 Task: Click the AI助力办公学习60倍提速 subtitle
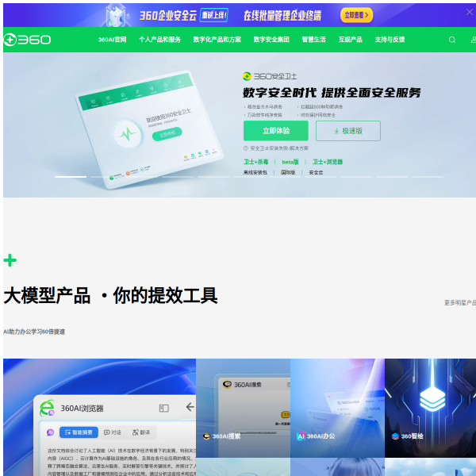pyautogui.click(x=34, y=332)
